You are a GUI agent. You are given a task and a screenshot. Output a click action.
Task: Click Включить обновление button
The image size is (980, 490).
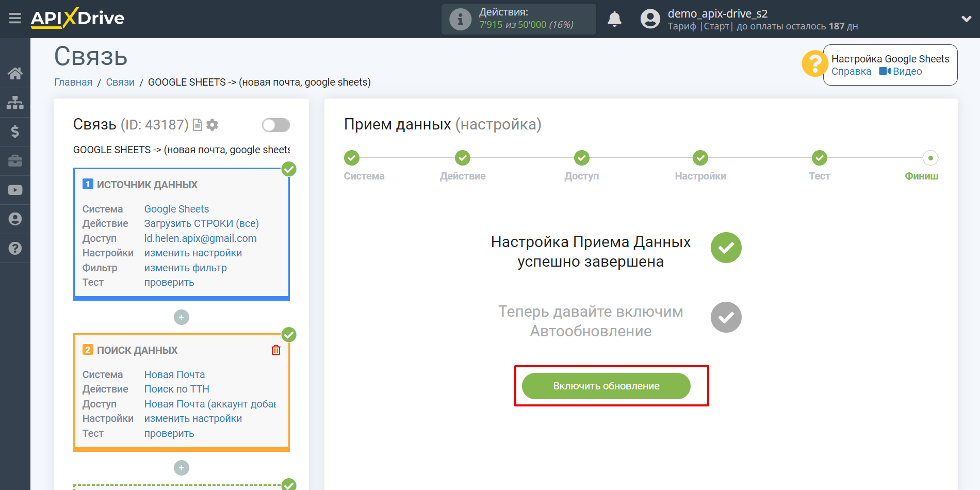click(606, 386)
